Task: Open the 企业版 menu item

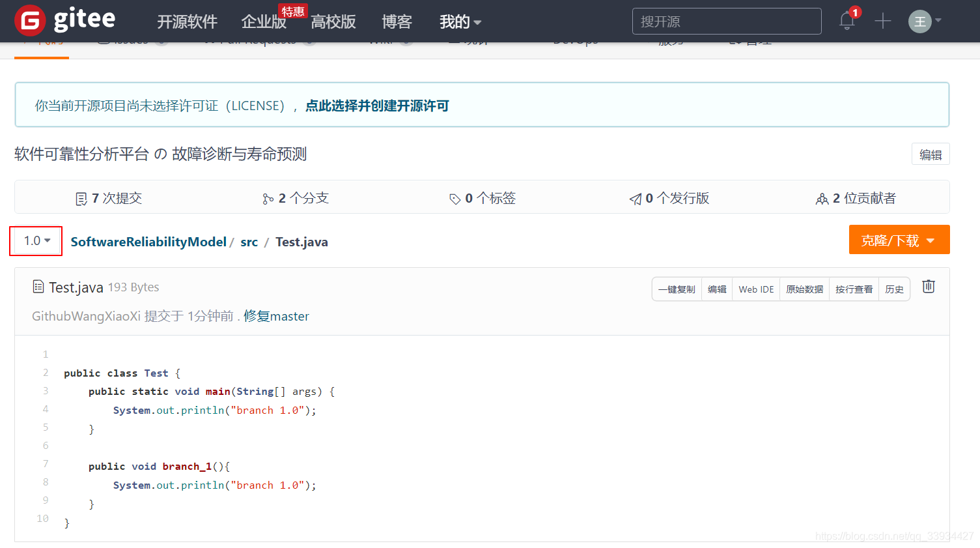Action: pyautogui.click(x=264, y=22)
